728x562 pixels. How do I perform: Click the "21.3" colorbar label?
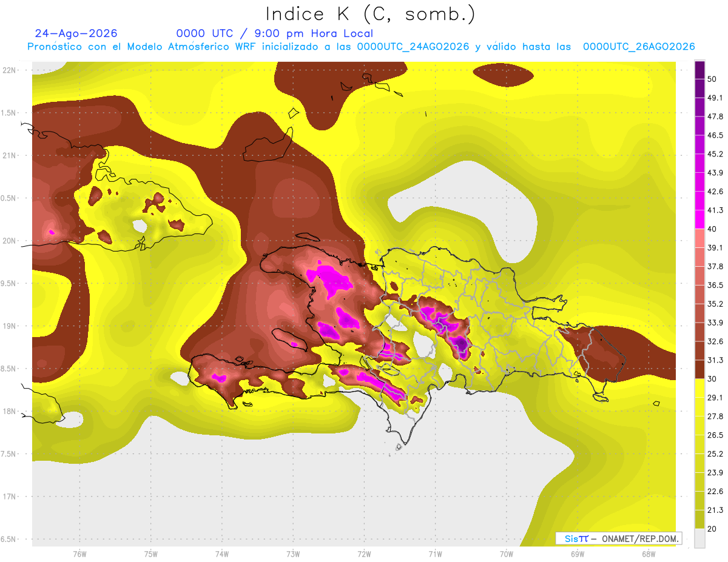click(715, 510)
